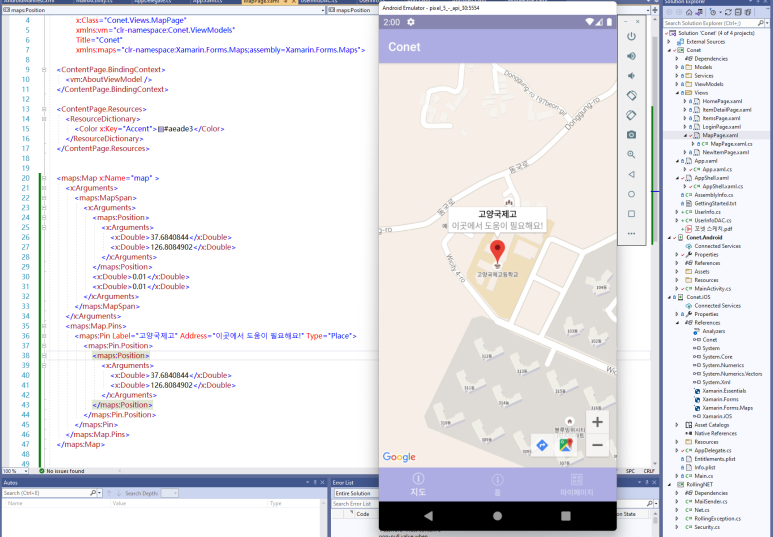Select Xamarin.Forms.Maps reference
The width and height of the screenshot is (773, 537).
(x=727, y=408)
